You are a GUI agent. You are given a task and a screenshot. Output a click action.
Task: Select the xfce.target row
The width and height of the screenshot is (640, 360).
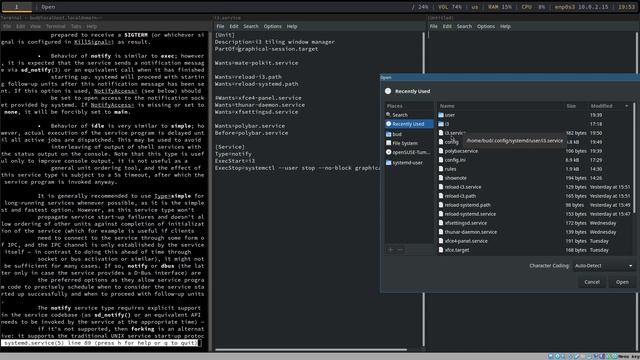[535, 250]
